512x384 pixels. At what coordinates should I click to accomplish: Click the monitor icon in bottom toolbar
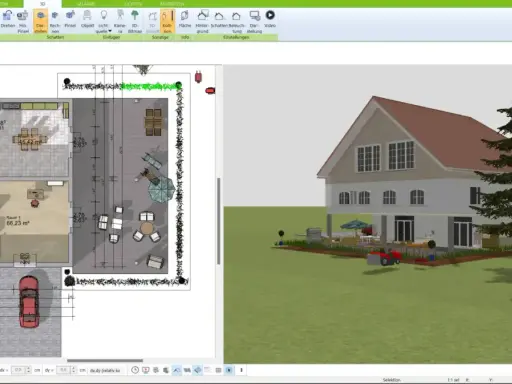[146, 370]
